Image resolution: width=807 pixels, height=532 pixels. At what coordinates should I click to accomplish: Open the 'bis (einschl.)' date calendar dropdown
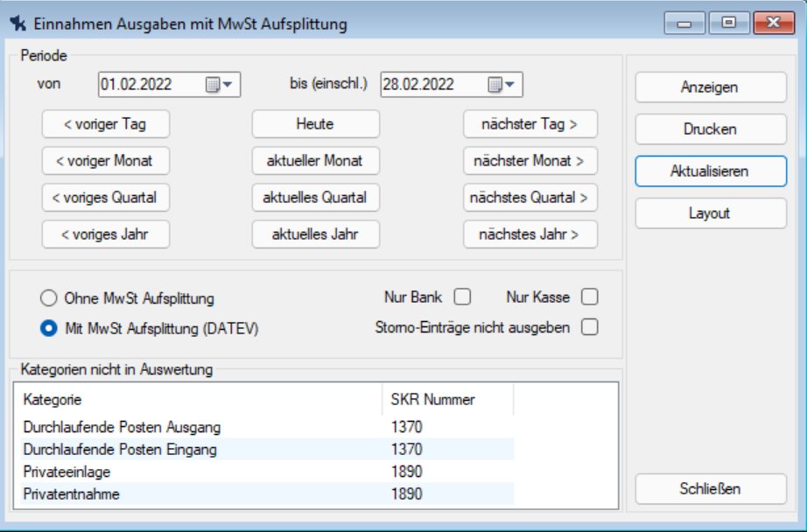point(502,85)
